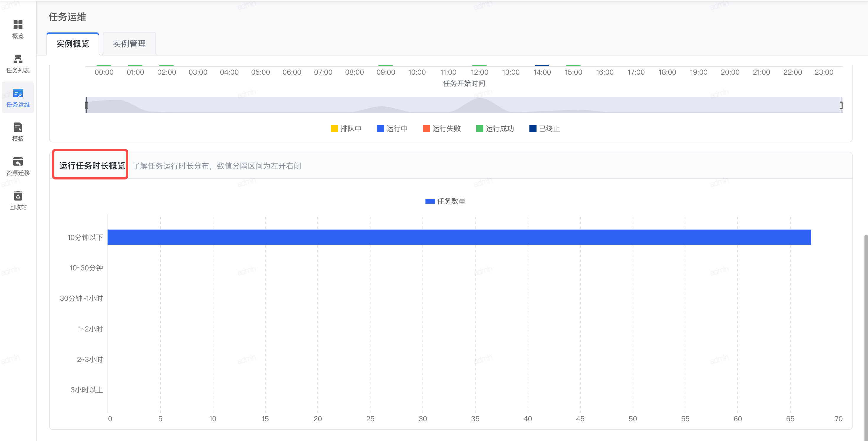Click the 23:00 time axis label
868x441 pixels.
click(824, 72)
